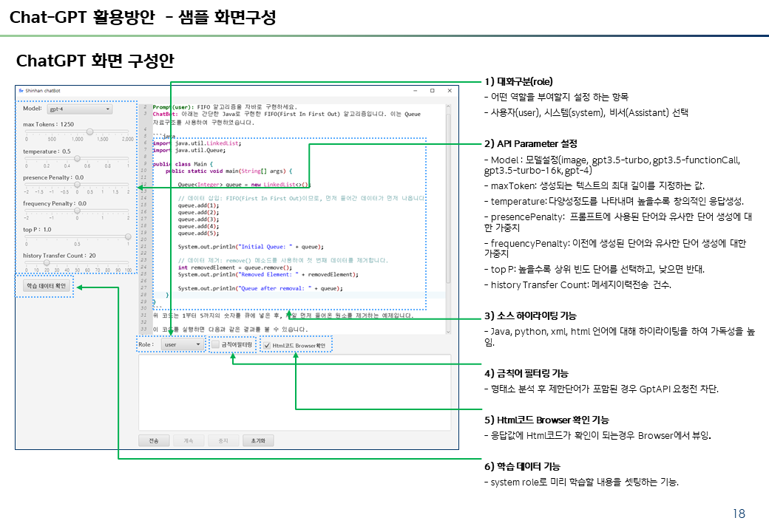Click the "queue.add(5);" code line

(198, 233)
